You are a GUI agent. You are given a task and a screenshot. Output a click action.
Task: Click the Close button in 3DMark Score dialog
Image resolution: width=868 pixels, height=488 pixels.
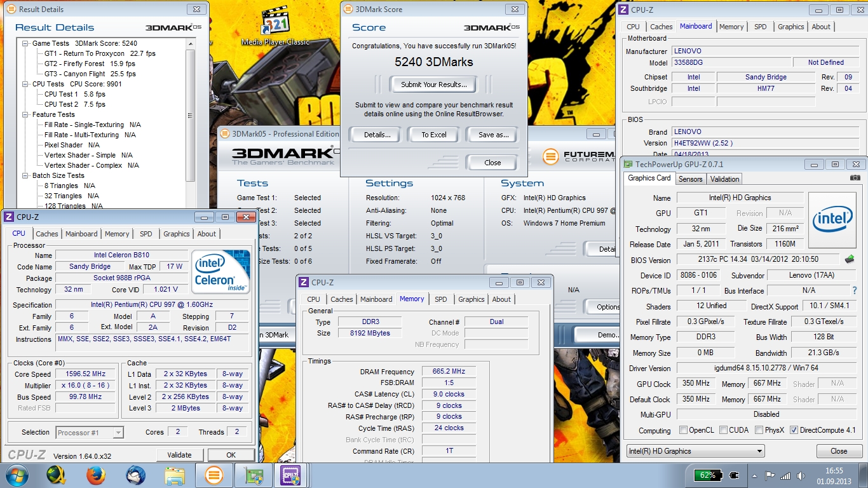492,163
